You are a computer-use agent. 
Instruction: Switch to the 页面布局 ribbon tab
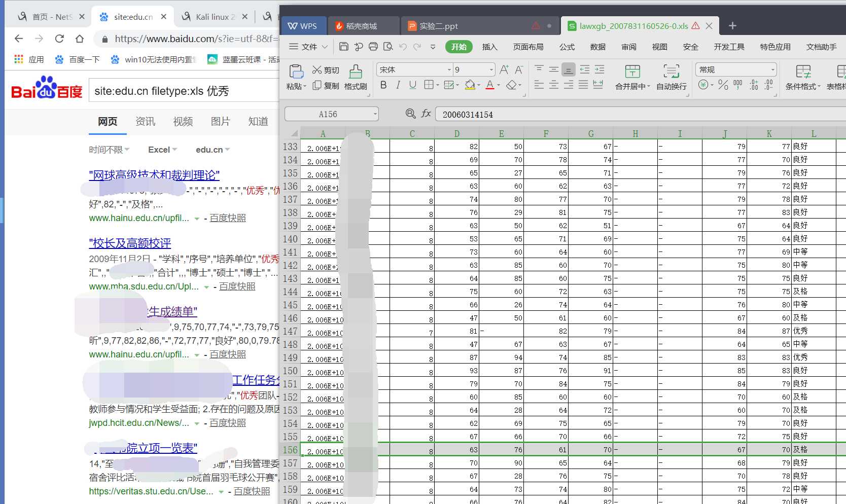(528, 47)
